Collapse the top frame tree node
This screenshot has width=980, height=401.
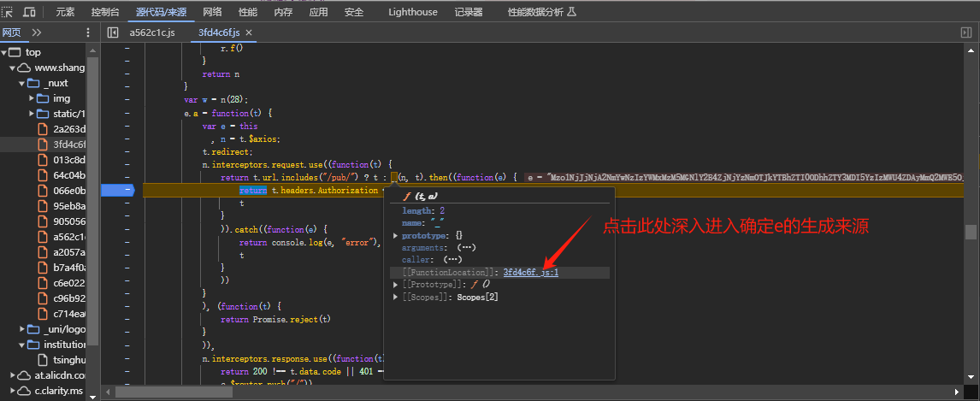[4, 52]
